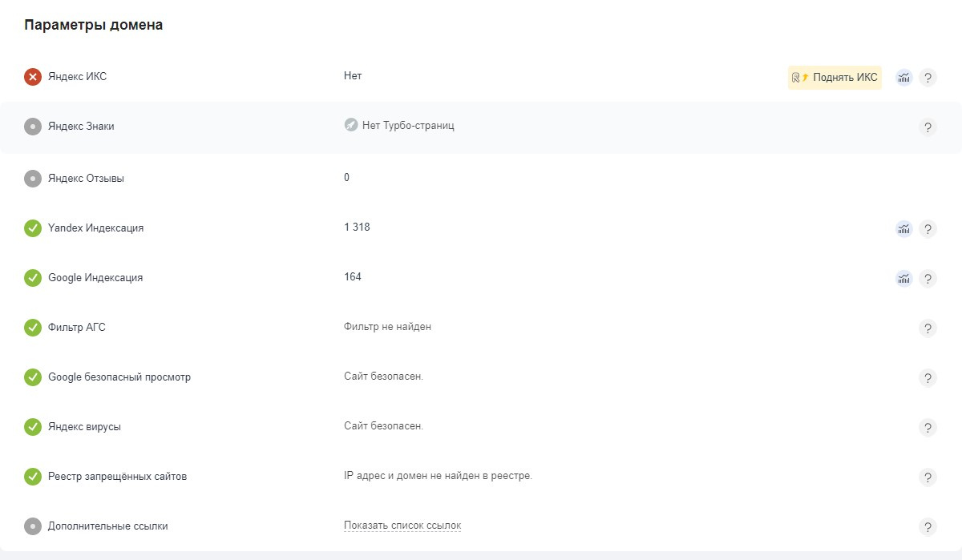Open the history chart for Google Индексация

click(x=904, y=279)
